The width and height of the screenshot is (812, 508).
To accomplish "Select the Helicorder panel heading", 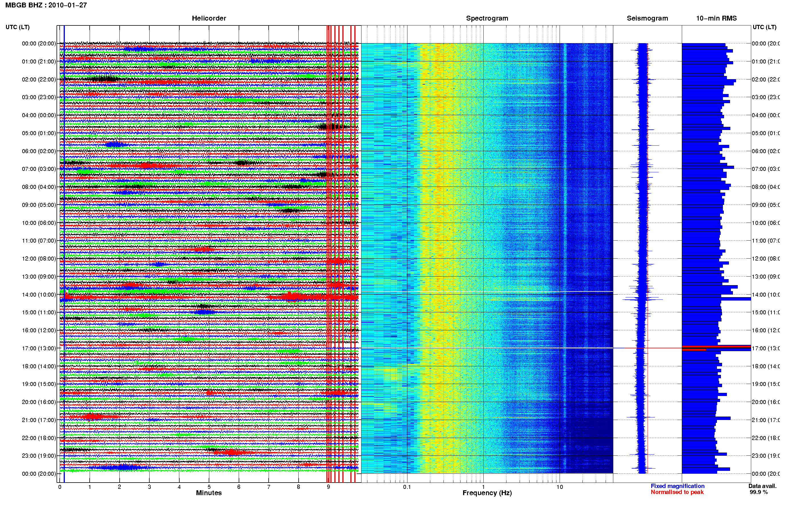I will point(209,18).
